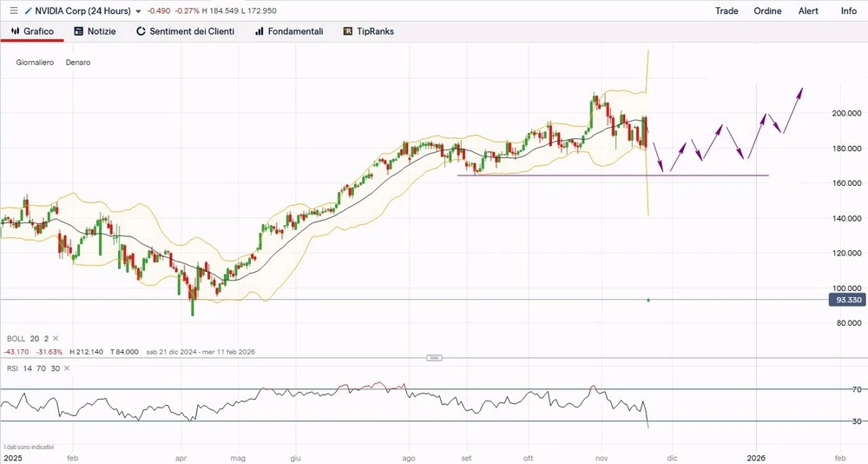The image size is (868, 464).
Task: Open the Notizie tab
Action: (95, 31)
